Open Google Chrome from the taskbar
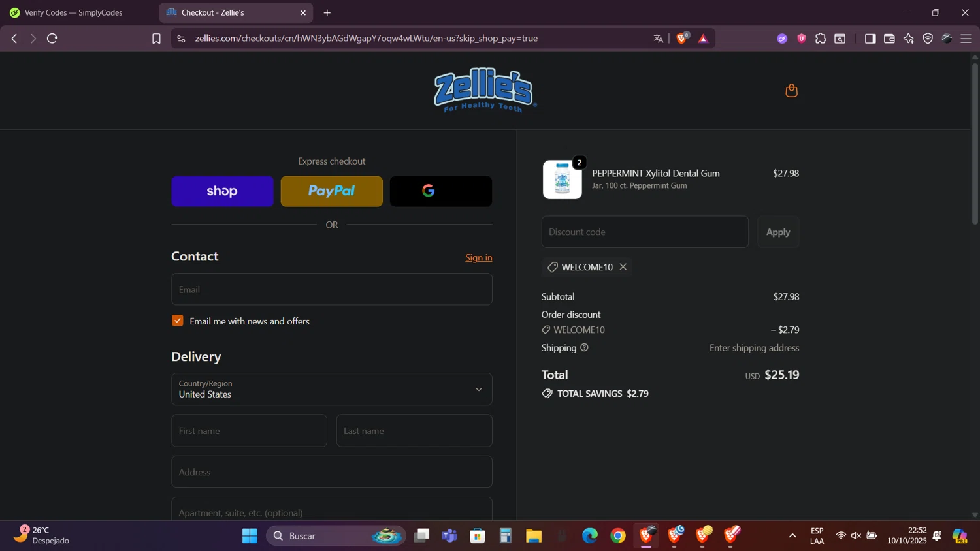Screen dimensions: 980x551 617,536
